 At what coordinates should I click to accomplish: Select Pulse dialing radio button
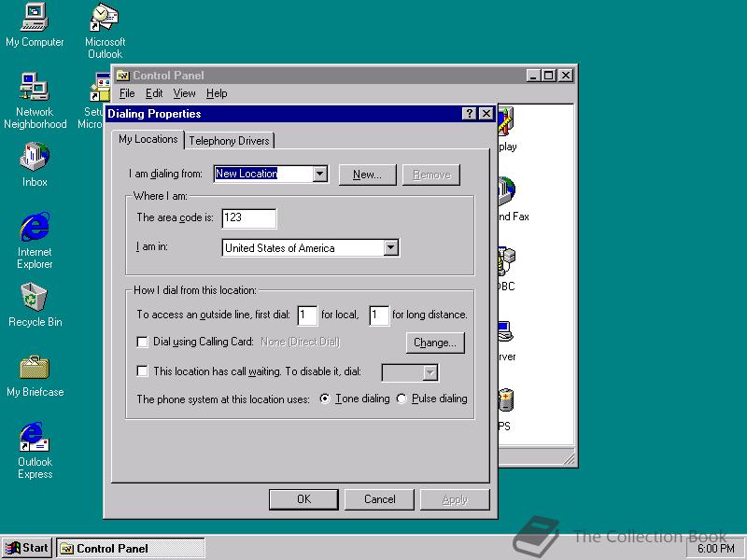402,399
